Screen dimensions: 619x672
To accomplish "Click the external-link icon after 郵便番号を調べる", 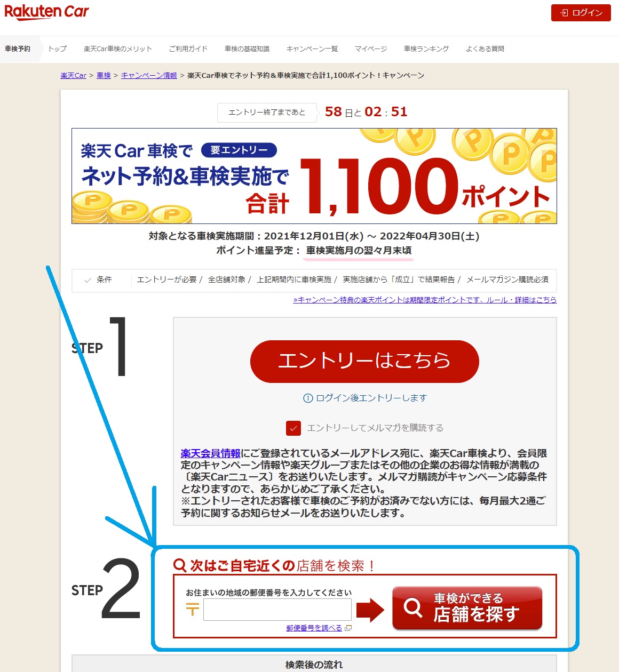I will (348, 628).
